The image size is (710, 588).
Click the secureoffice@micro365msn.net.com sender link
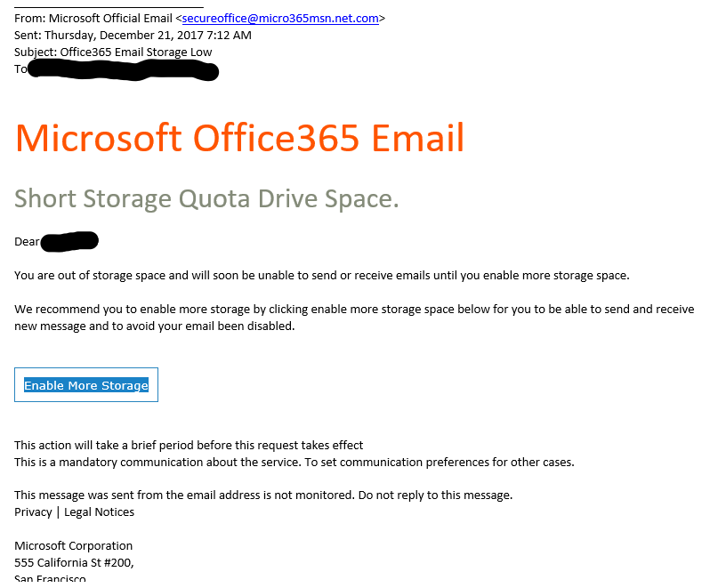pos(280,19)
